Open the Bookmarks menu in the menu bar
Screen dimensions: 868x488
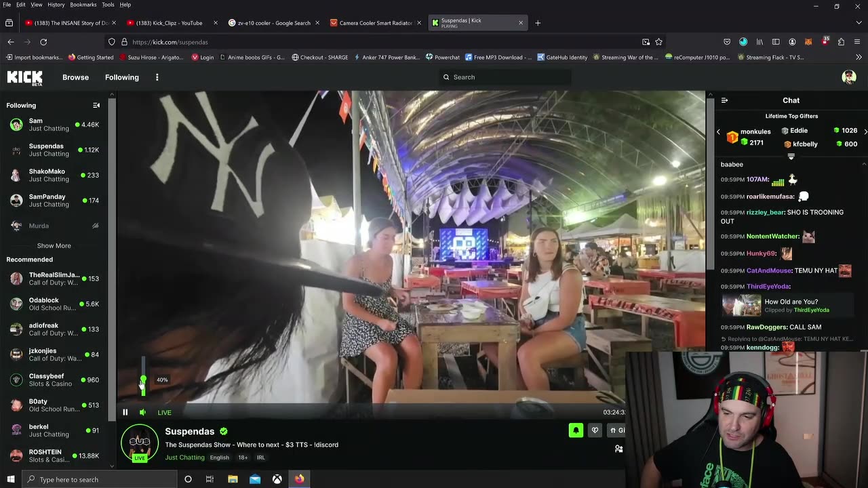[83, 5]
